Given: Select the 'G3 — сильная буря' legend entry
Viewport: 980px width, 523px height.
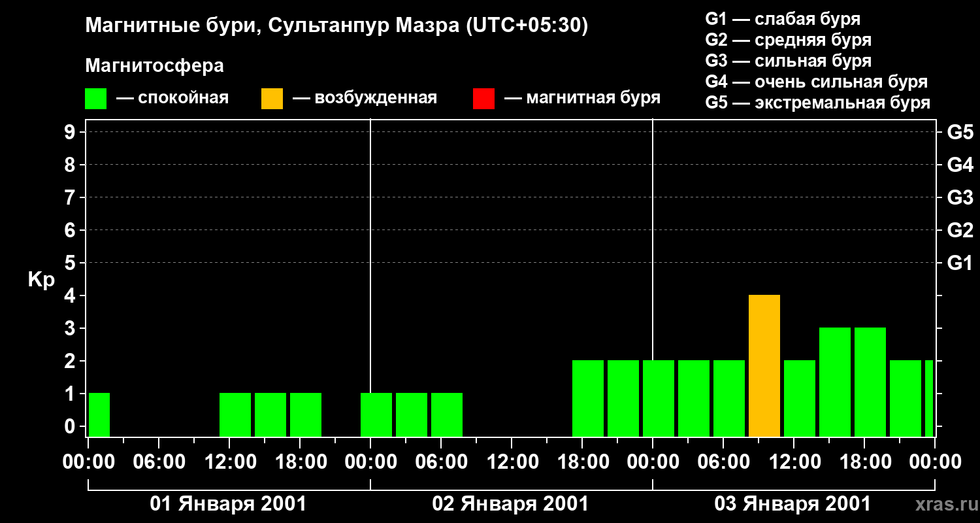Looking at the screenshot, I should point(788,61).
